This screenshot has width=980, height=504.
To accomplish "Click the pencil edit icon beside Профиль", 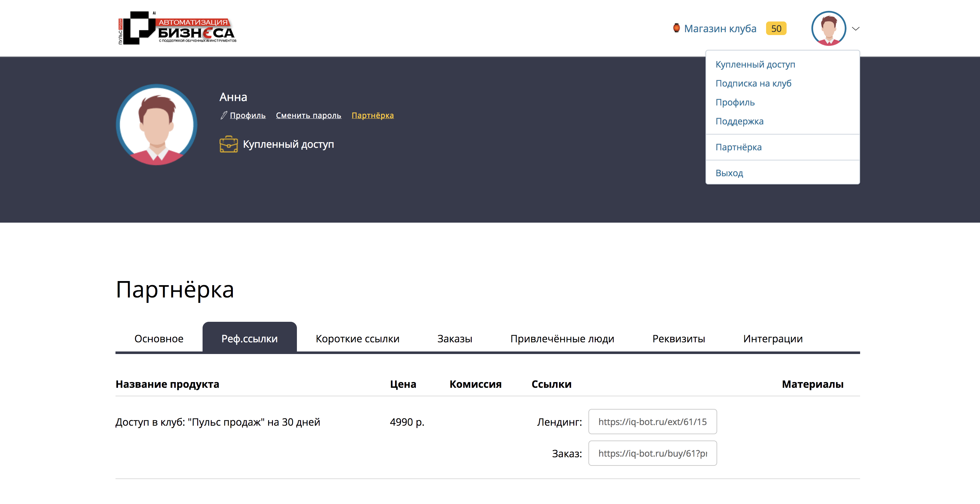I will tap(224, 115).
